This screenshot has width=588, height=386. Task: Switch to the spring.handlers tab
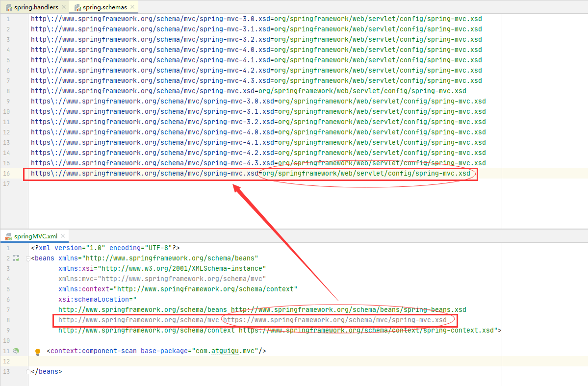(36, 7)
